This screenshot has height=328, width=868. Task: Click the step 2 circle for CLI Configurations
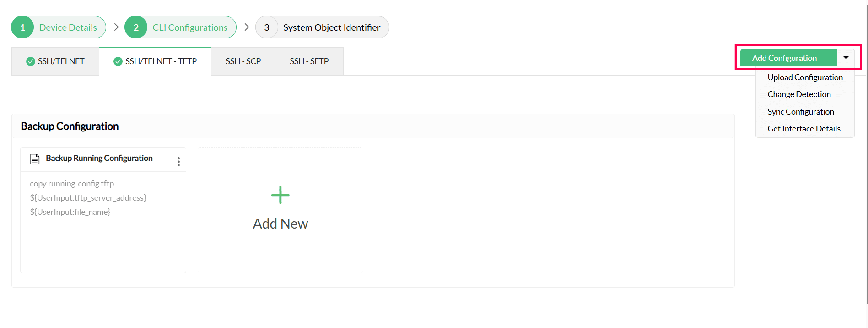[x=136, y=27]
